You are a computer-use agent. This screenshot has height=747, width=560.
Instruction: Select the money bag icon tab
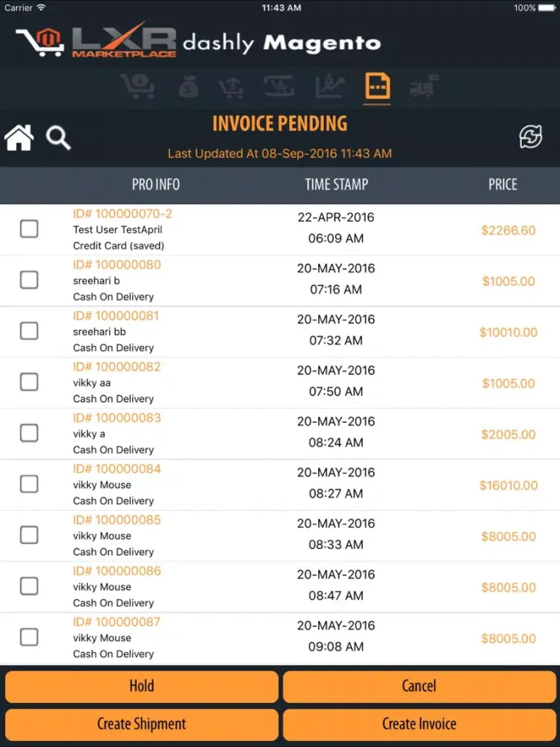click(x=188, y=88)
